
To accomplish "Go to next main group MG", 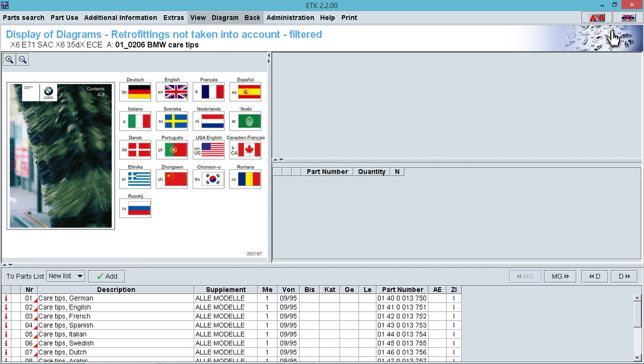I will pos(560,276).
